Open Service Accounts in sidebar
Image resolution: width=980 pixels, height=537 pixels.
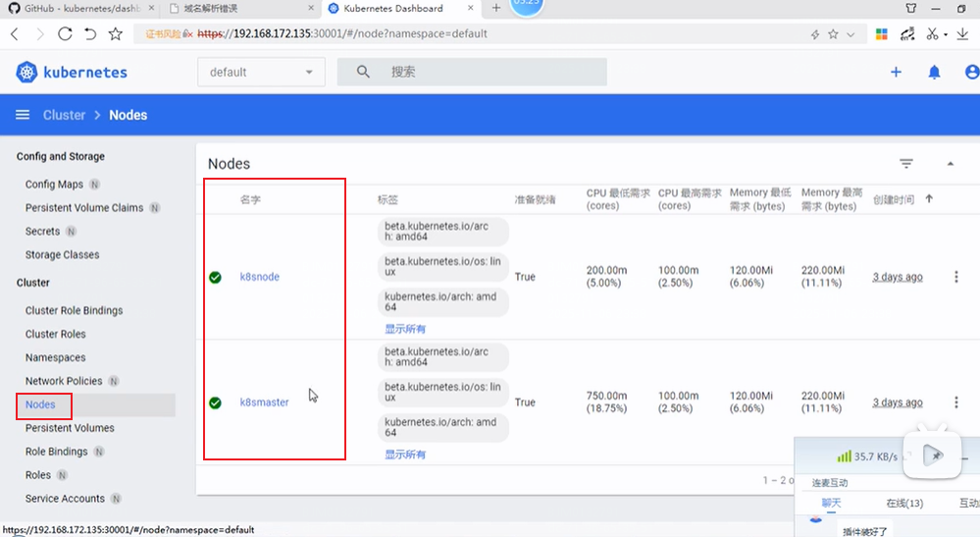(x=65, y=499)
